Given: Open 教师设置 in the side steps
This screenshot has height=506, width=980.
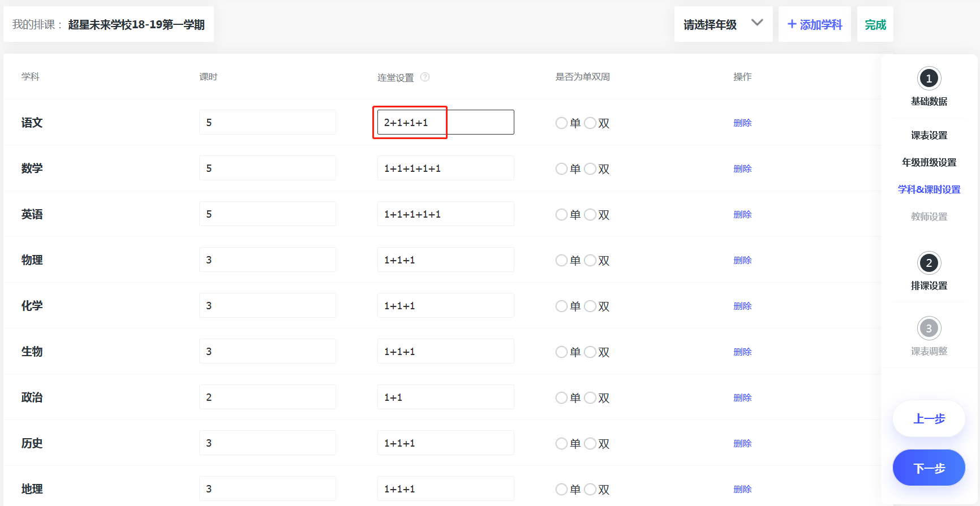Looking at the screenshot, I should [x=929, y=217].
